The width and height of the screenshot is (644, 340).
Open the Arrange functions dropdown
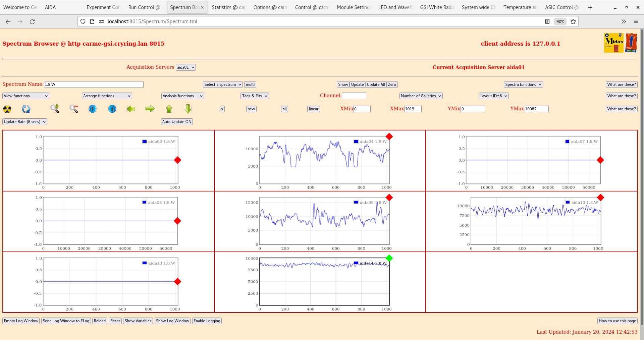[107, 96]
